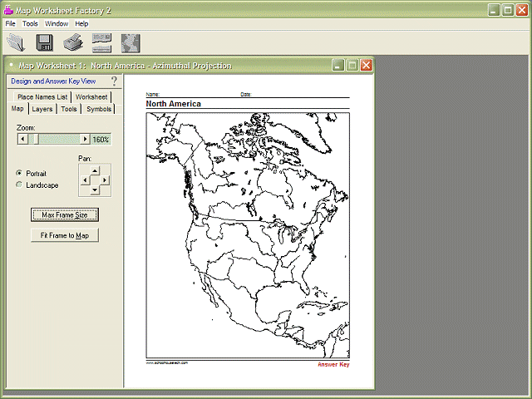The width and height of the screenshot is (532, 399).
Task: Switch to the Layers tab
Action: pyautogui.click(x=42, y=109)
